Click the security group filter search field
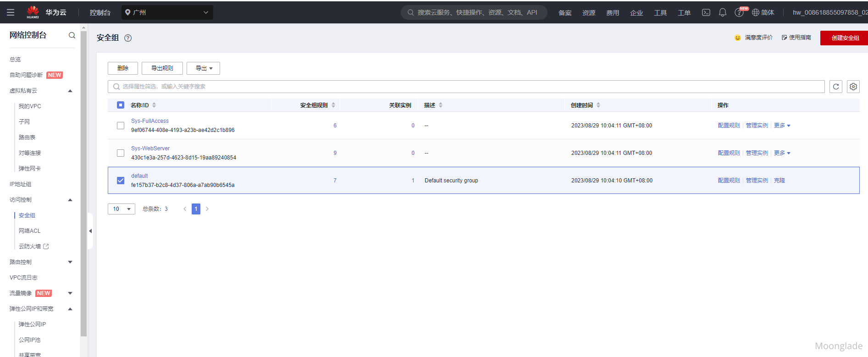Viewport: 868px width, 357px height. [x=466, y=87]
